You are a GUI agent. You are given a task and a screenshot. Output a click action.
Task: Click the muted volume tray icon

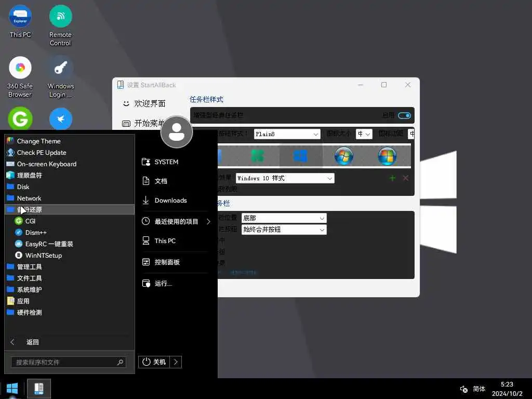click(x=463, y=389)
